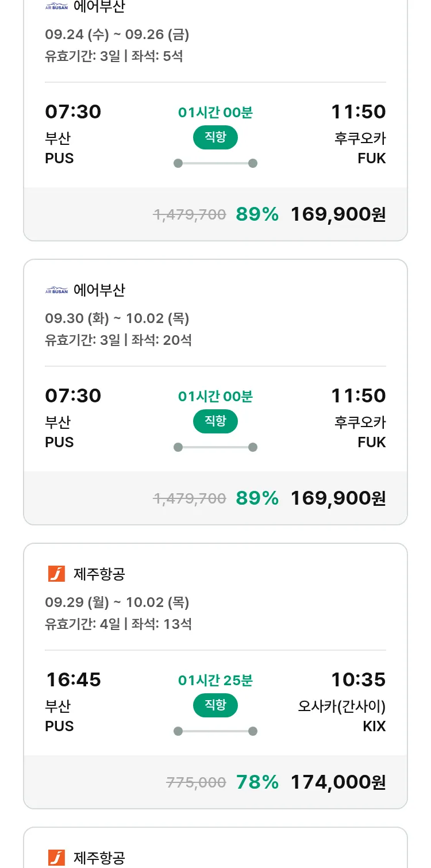Tap the 직항 badge on the 09.30 flight
This screenshot has height=868, width=431.
tap(215, 421)
